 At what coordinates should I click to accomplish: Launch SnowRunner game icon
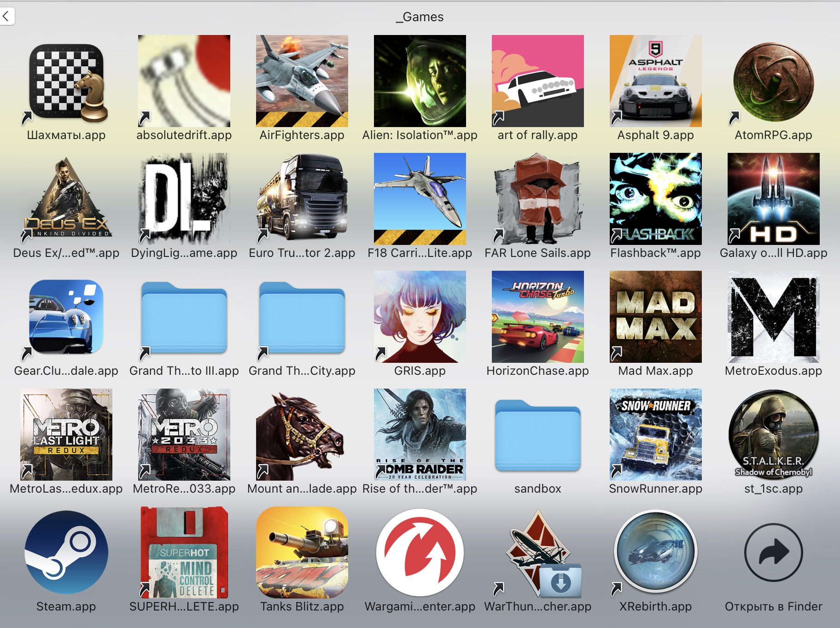coord(655,435)
